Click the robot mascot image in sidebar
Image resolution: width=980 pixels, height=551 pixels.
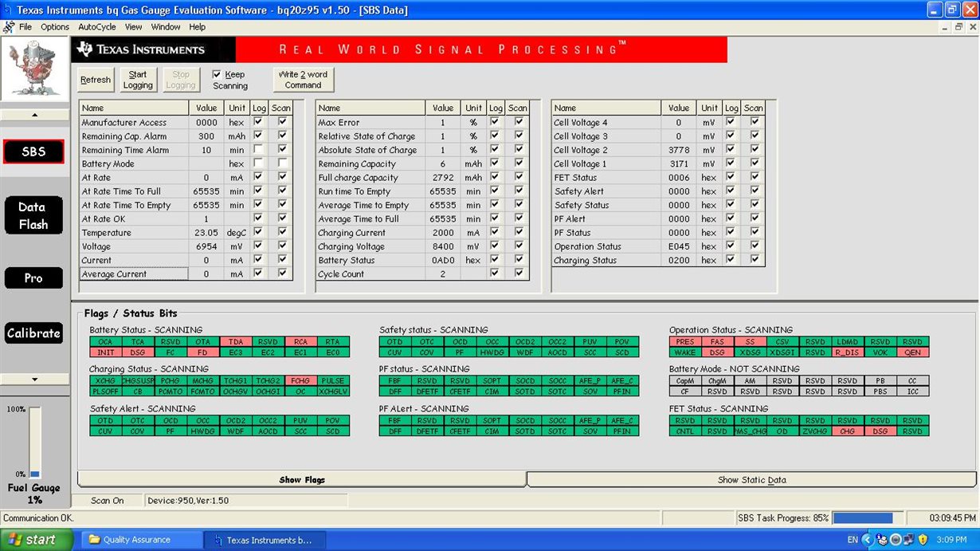(x=33, y=69)
